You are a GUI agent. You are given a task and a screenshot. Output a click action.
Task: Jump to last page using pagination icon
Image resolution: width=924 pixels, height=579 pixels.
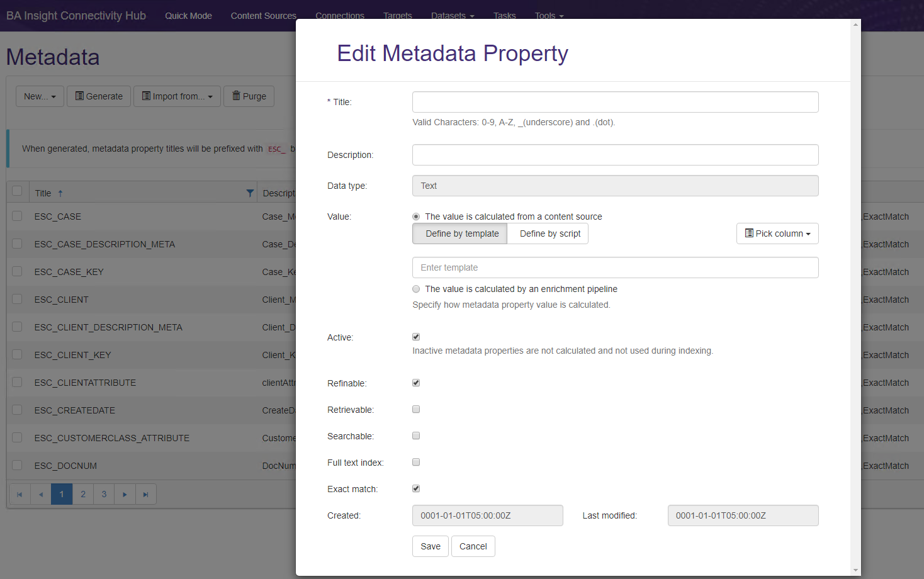pos(145,494)
